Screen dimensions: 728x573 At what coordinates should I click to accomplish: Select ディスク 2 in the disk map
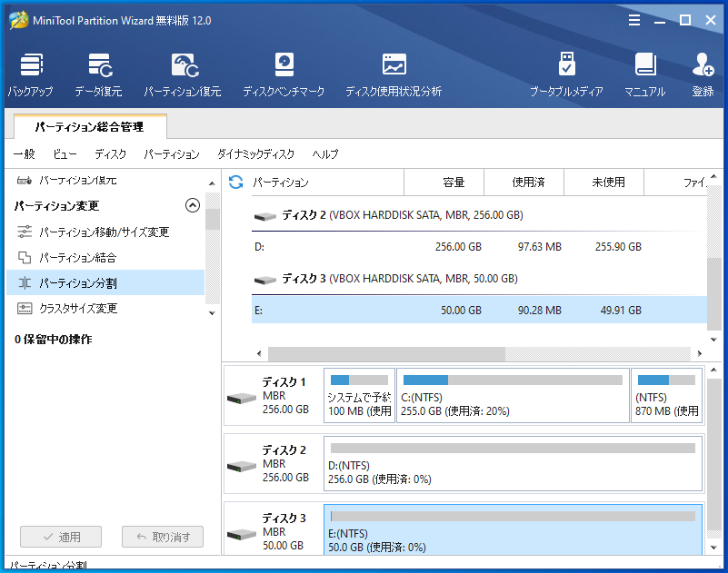tap(274, 463)
